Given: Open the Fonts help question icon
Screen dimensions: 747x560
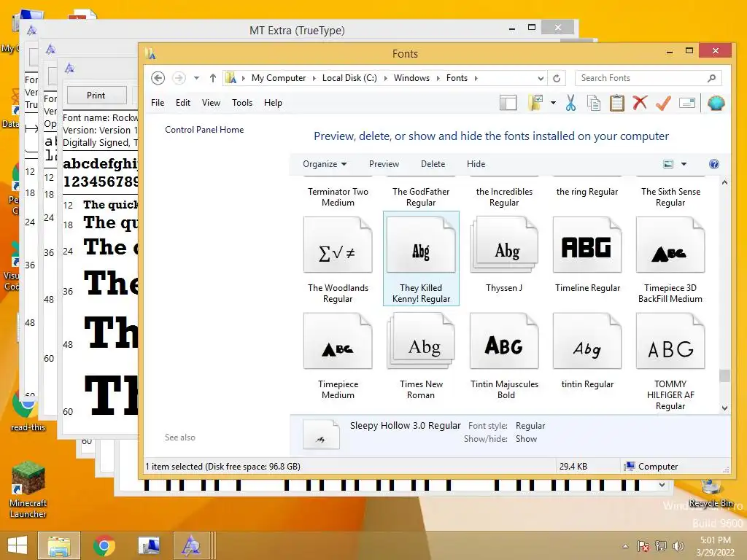Looking at the screenshot, I should (713, 164).
